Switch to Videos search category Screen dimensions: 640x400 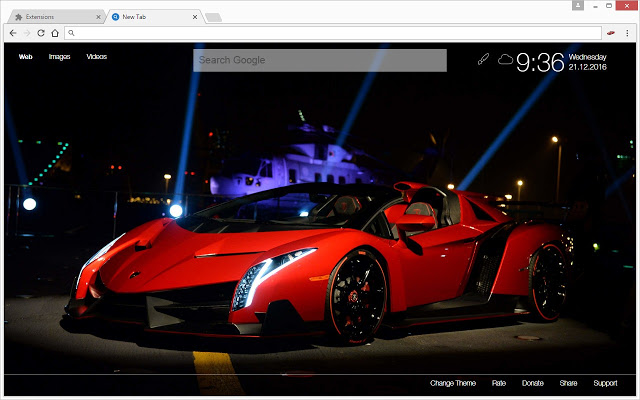(97, 57)
